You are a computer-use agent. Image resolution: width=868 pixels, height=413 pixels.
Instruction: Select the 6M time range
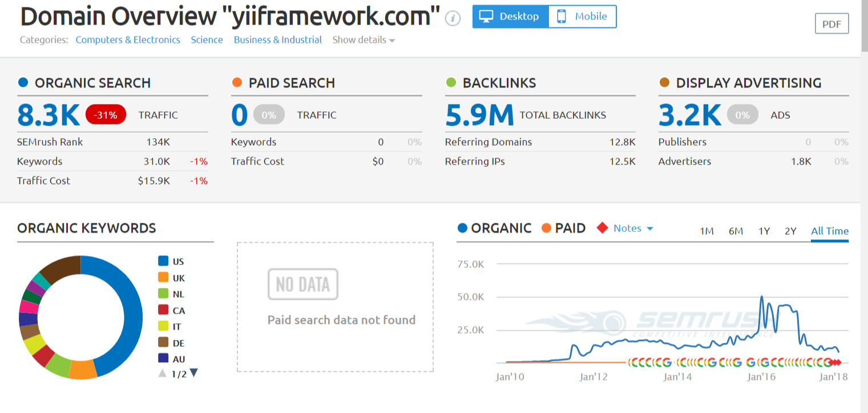pos(736,231)
